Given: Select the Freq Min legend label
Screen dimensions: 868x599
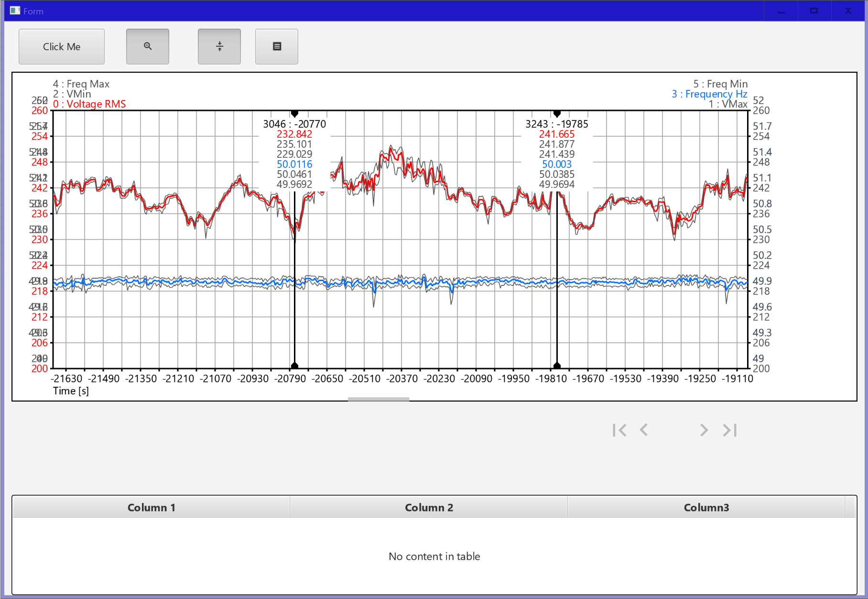Looking at the screenshot, I should pos(722,84).
